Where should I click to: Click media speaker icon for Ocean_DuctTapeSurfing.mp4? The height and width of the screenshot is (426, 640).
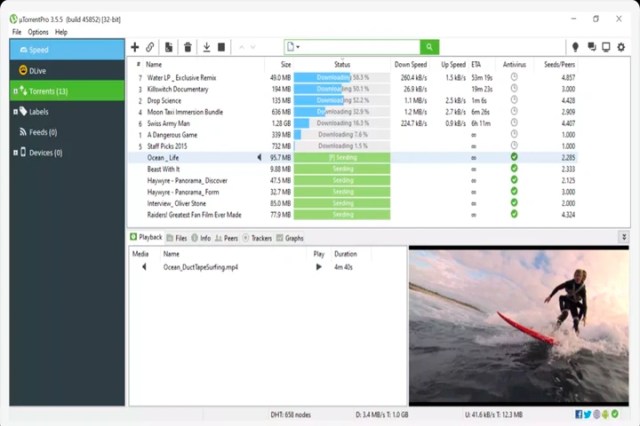(144, 267)
